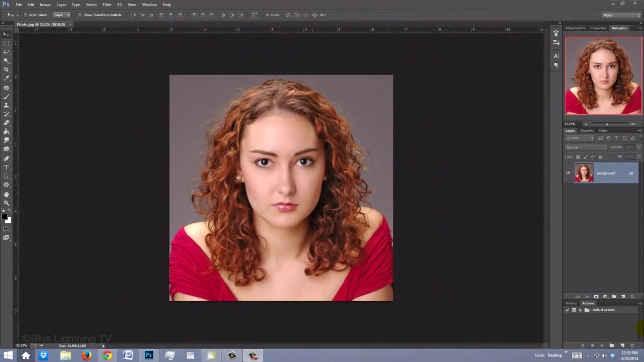Add a layer mask from the Layers panel
The height and width of the screenshot is (362, 644).
(x=596, y=297)
